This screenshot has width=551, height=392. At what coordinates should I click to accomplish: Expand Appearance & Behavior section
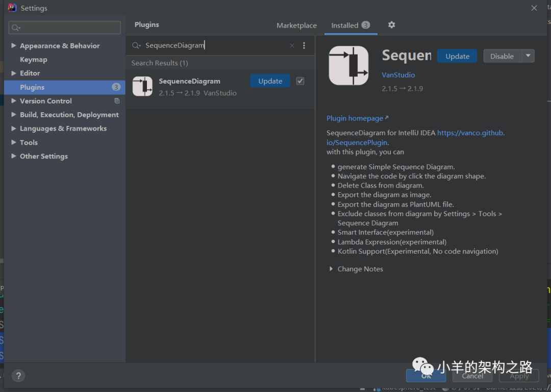(14, 46)
